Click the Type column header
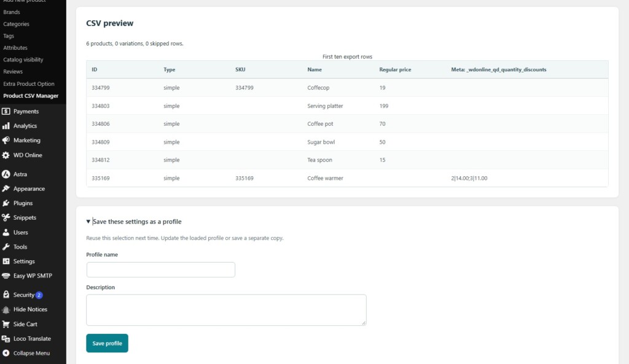This screenshot has height=364, width=629. [170, 70]
